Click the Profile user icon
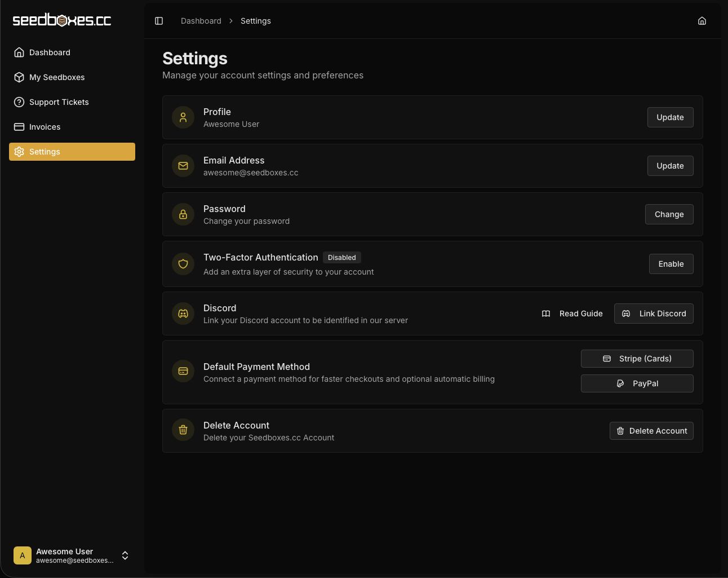 coord(183,117)
